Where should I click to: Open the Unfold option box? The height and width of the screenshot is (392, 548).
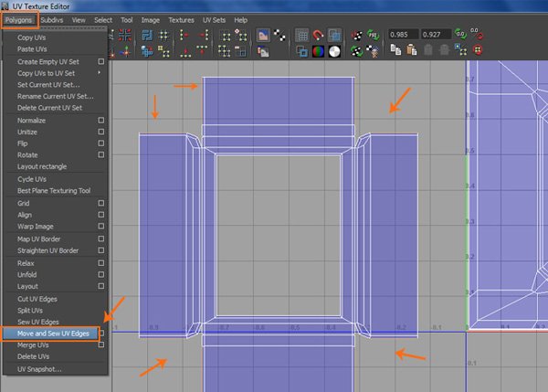coord(101,274)
